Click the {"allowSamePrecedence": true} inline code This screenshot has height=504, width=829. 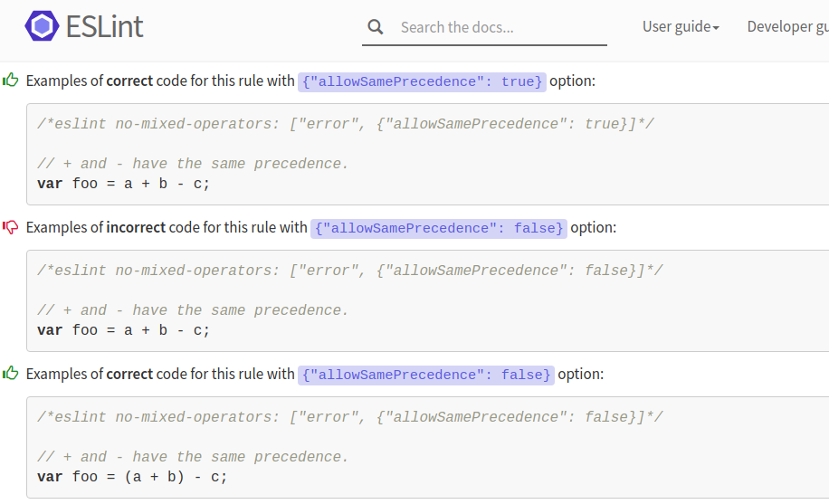click(x=422, y=81)
